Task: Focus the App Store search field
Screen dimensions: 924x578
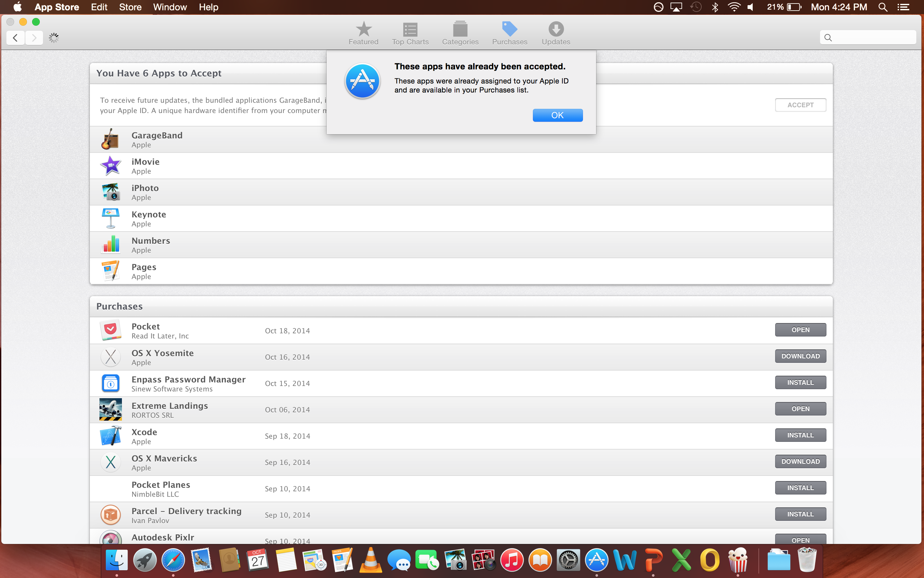Action: pos(868,38)
